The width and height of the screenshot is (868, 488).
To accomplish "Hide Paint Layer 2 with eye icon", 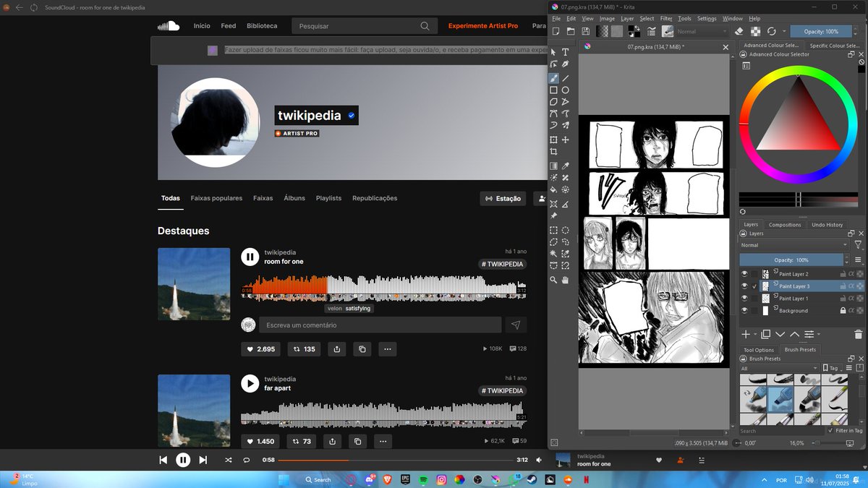I will 744,274.
